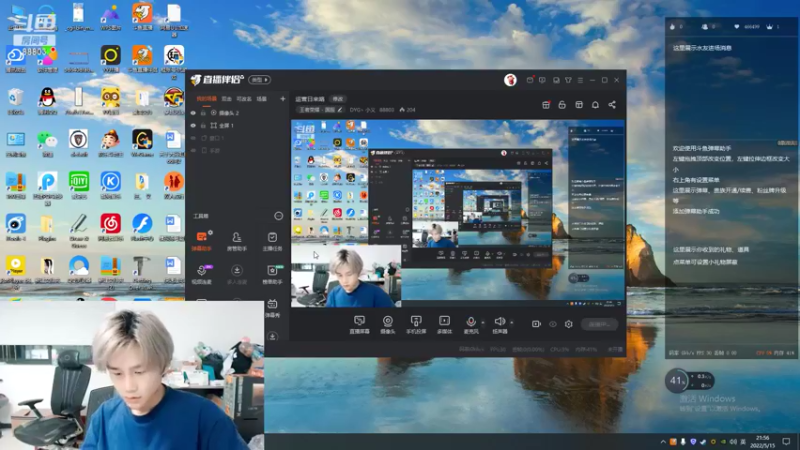Expand the speaker options arrow

tap(512, 322)
